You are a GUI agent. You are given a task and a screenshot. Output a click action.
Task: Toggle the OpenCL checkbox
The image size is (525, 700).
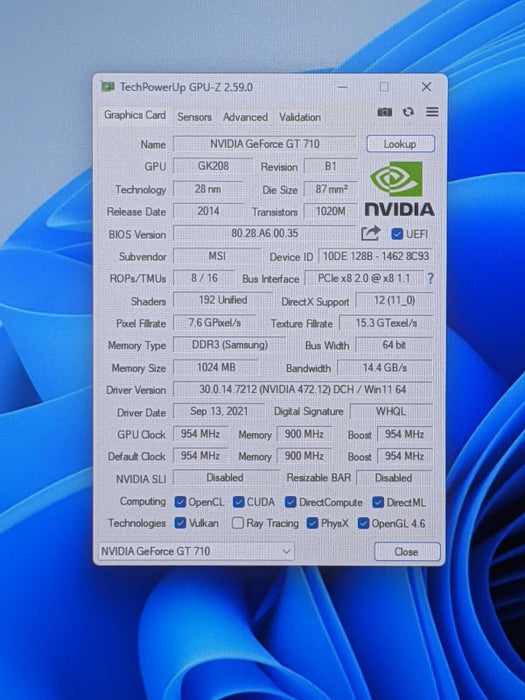(x=180, y=502)
